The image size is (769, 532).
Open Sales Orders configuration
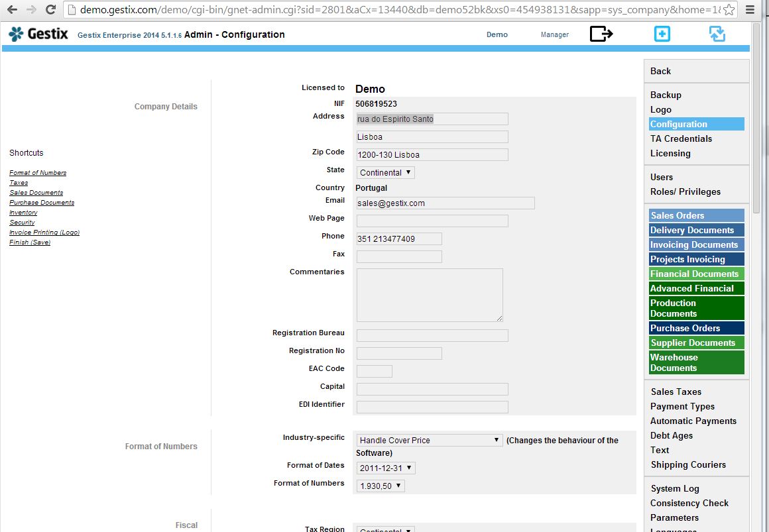(x=697, y=215)
